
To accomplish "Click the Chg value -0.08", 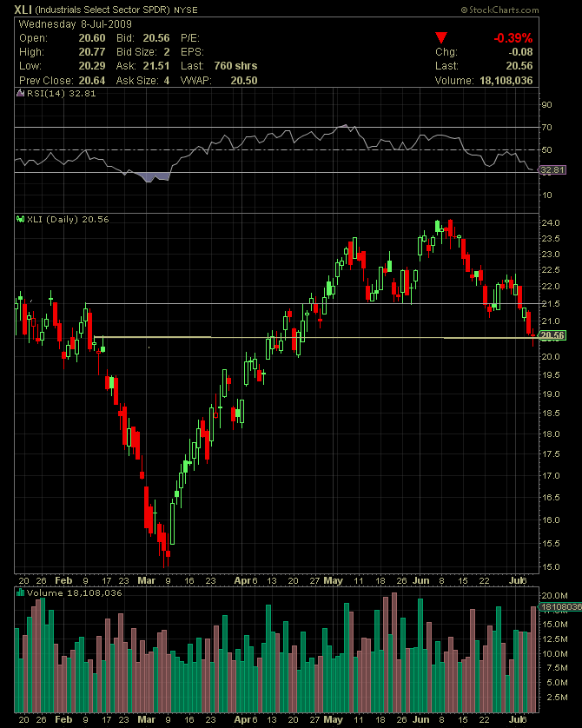I will [520, 52].
